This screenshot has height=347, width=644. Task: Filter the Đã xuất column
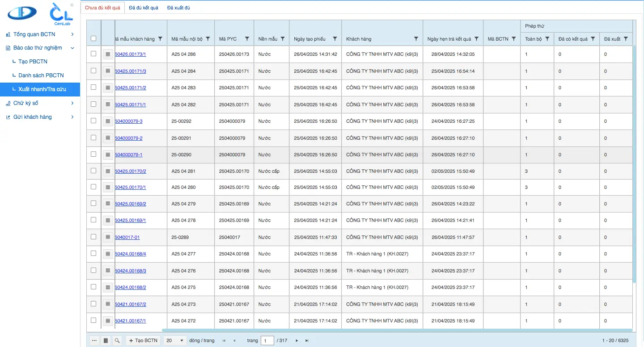(x=626, y=39)
